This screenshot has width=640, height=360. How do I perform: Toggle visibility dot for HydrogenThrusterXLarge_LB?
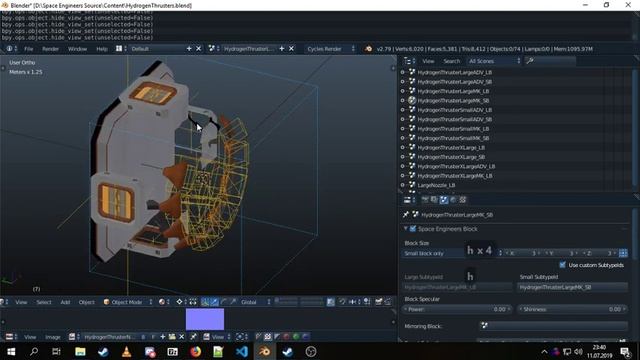[402, 147]
